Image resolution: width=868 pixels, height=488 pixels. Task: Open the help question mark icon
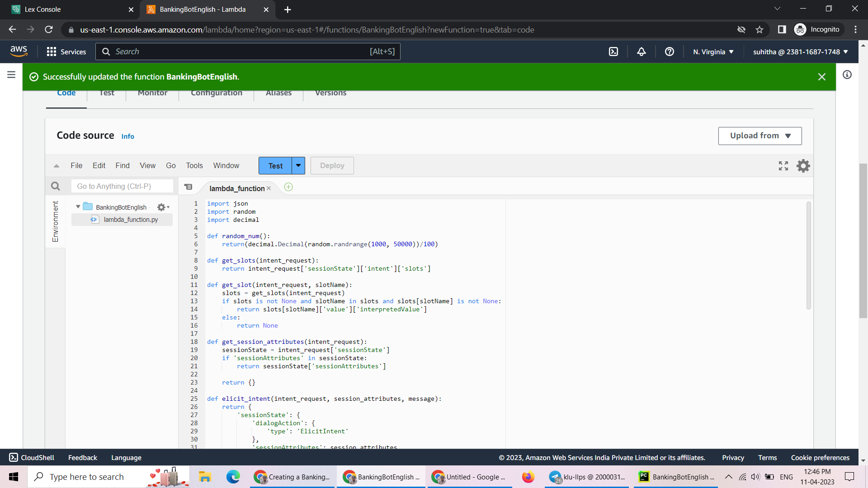tap(670, 52)
